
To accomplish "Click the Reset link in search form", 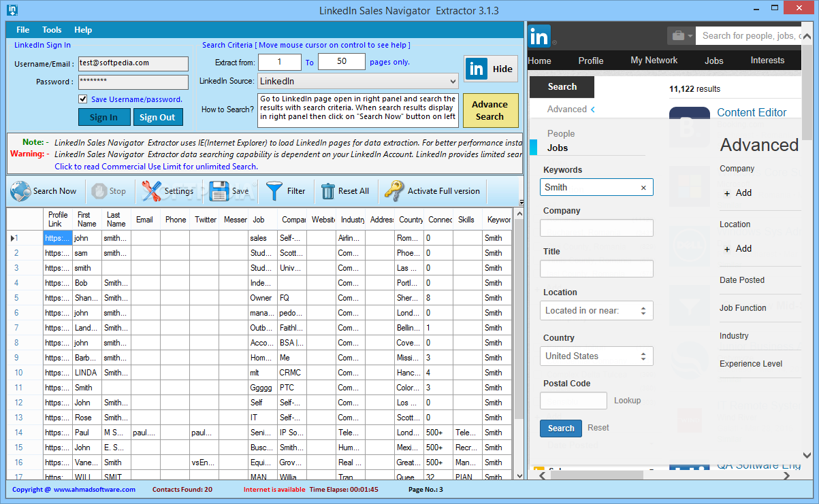I will pos(598,428).
